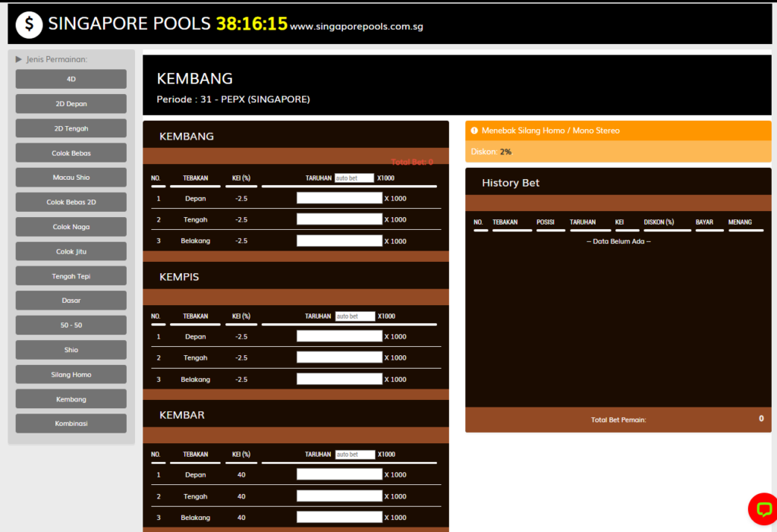Open the 2D Tengah game
The height and width of the screenshot is (532, 777).
pyautogui.click(x=71, y=128)
